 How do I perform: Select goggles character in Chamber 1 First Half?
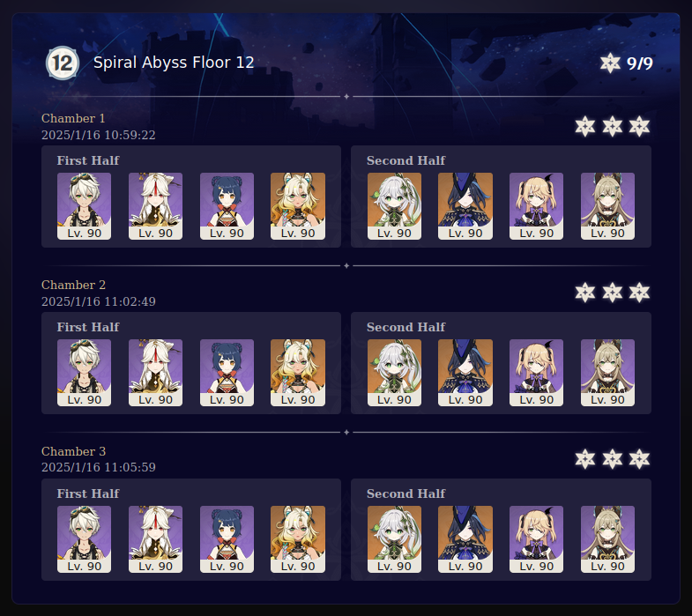(84, 206)
